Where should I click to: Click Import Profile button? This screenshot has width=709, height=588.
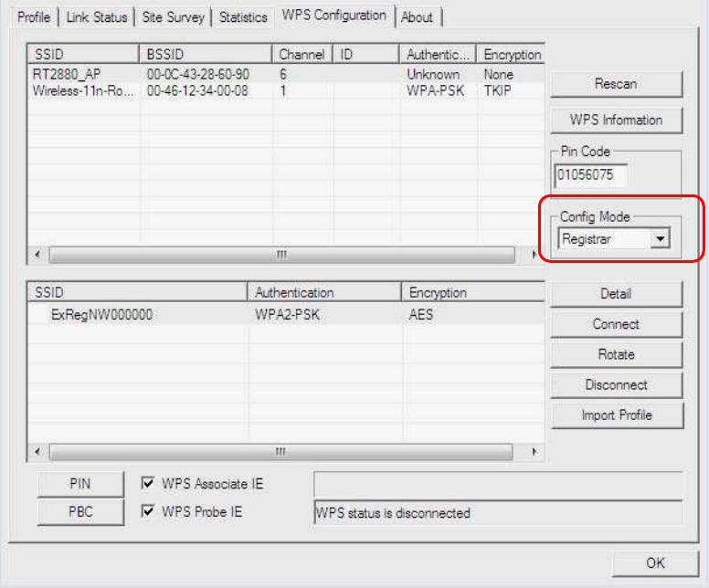(617, 415)
